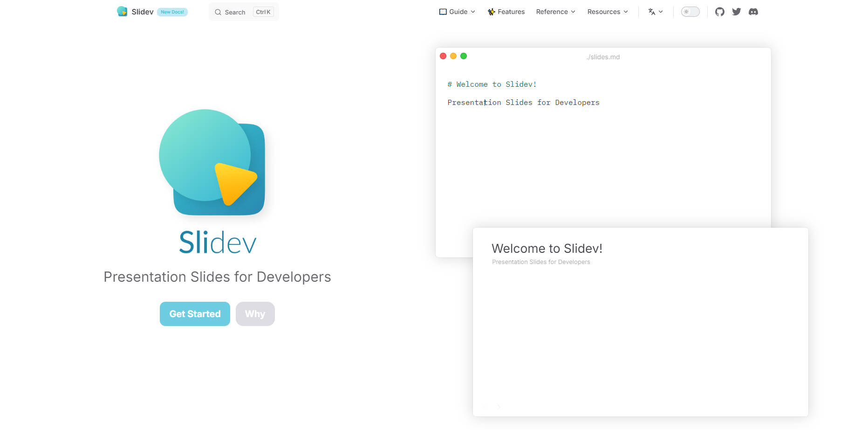This screenshot has height=430, width=868.
Task: Open language options via the translation icon
Action: 652,12
